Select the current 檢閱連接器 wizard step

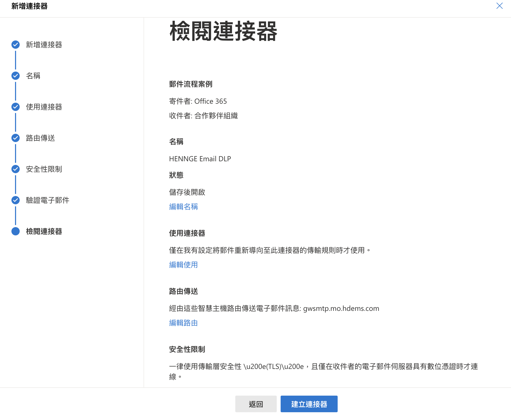pyautogui.click(x=44, y=232)
